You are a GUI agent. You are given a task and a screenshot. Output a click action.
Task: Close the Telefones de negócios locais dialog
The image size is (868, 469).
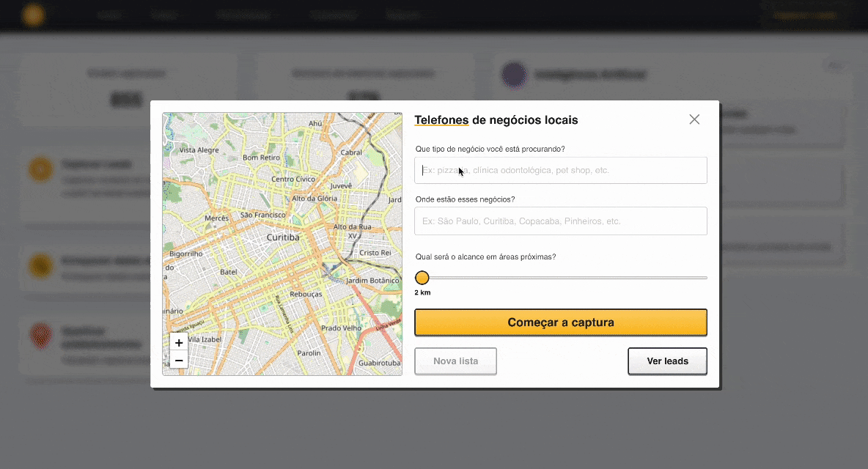pyautogui.click(x=694, y=119)
